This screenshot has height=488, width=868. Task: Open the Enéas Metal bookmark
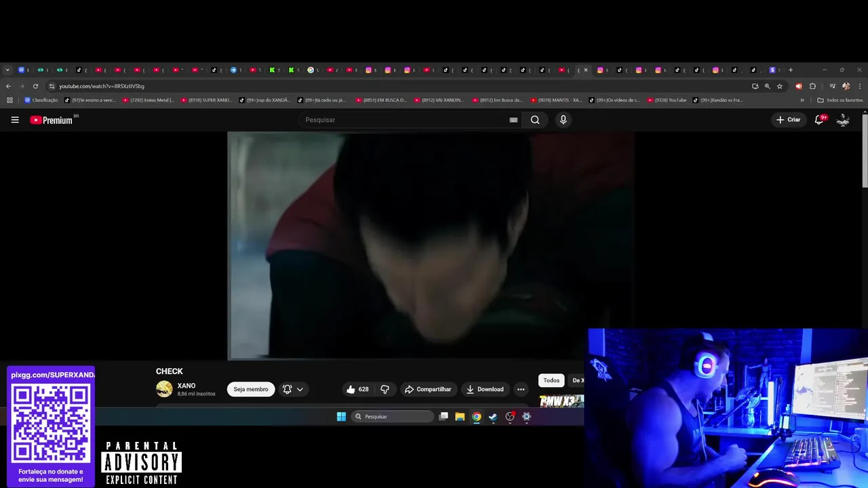click(149, 100)
